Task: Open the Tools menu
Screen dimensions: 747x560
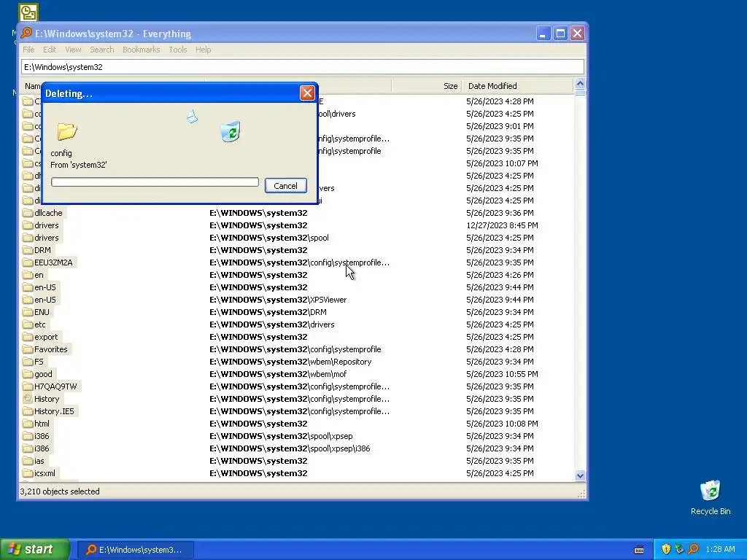Action: pos(178,50)
